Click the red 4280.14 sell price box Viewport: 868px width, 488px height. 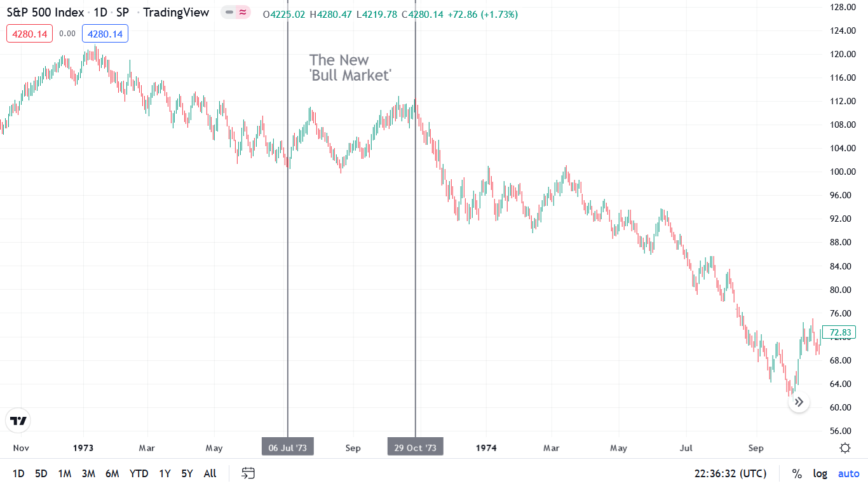pyautogui.click(x=29, y=34)
